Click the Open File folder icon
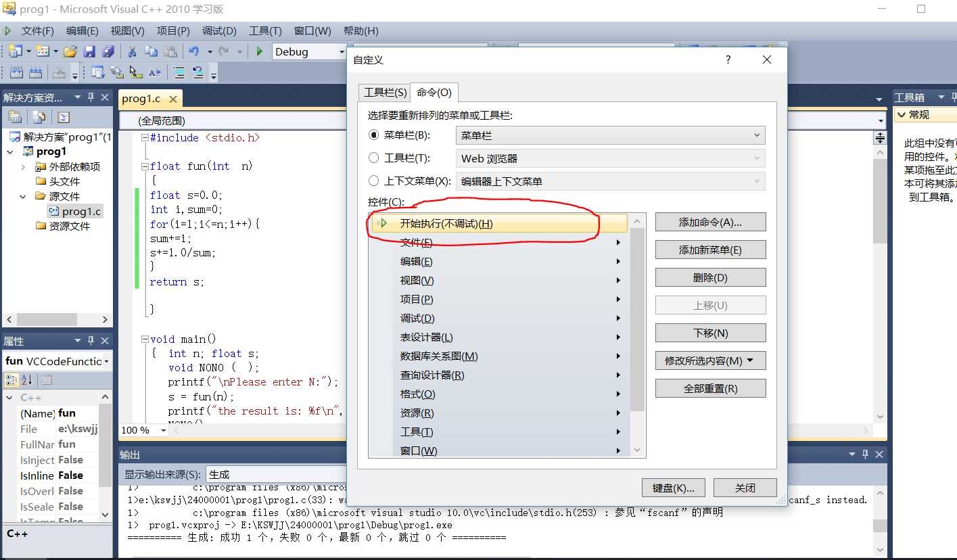The height and width of the screenshot is (560, 957). [70, 51]
